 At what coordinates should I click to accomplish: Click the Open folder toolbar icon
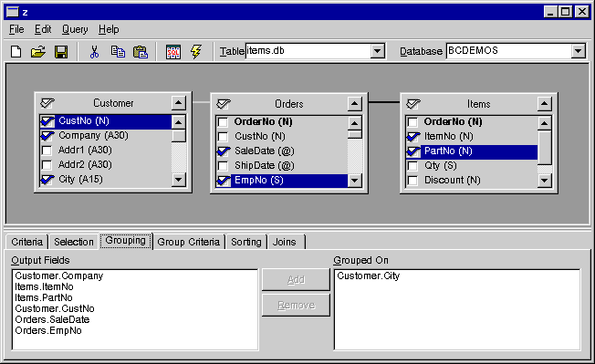(x=38, y=52)
